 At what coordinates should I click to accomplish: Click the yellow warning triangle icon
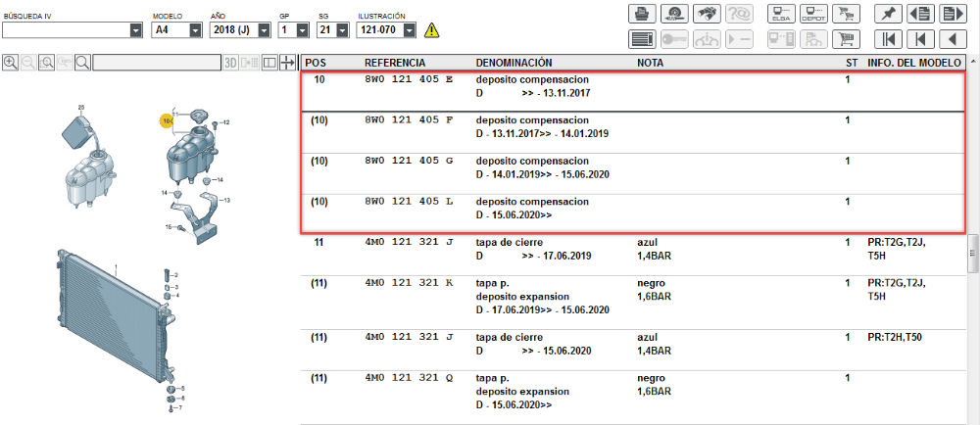[x=432, y=30]
